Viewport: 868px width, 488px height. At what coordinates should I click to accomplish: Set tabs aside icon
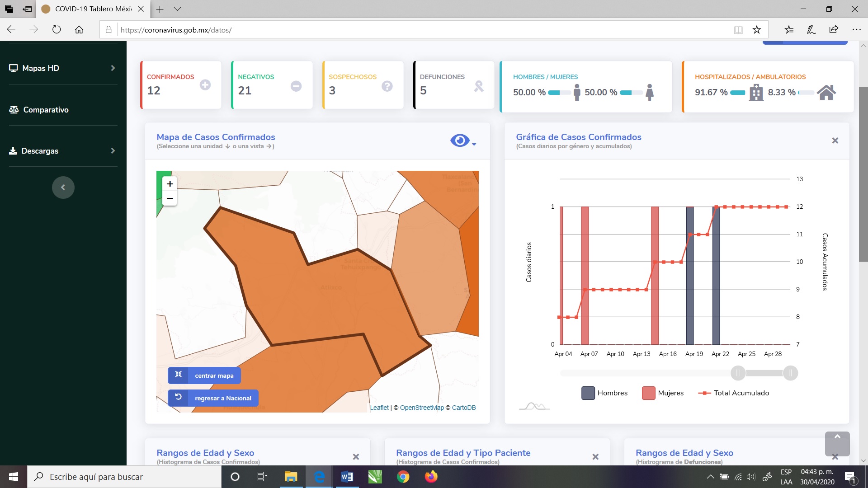[27, 9]
